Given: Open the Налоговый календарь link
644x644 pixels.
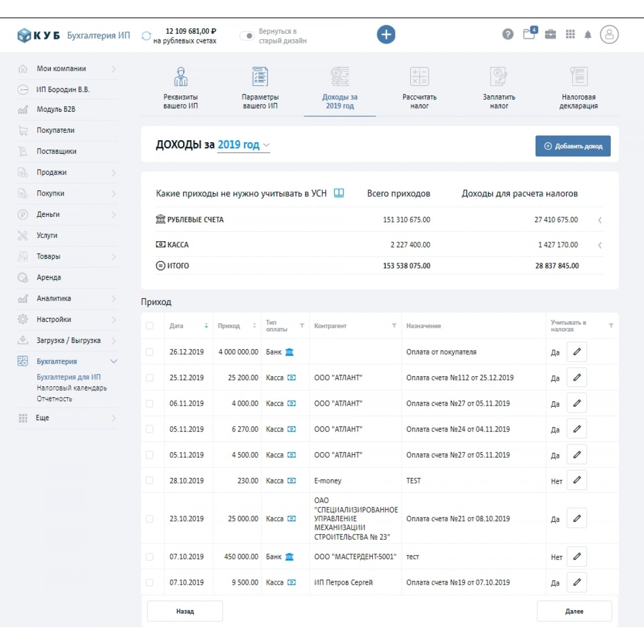Looking at the screenshot, I should pyautogui.click(x=72, y=388).
